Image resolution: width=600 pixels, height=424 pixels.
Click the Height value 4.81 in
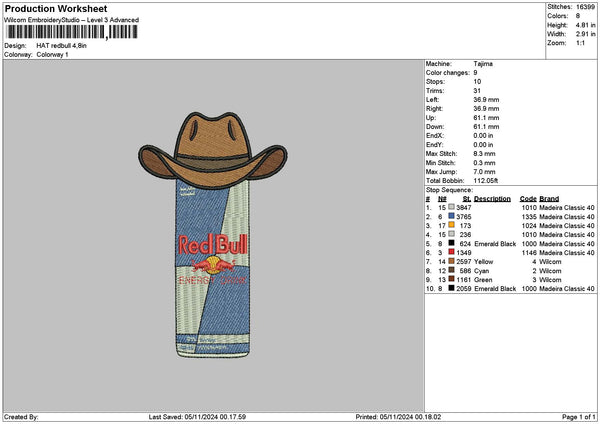585,25
